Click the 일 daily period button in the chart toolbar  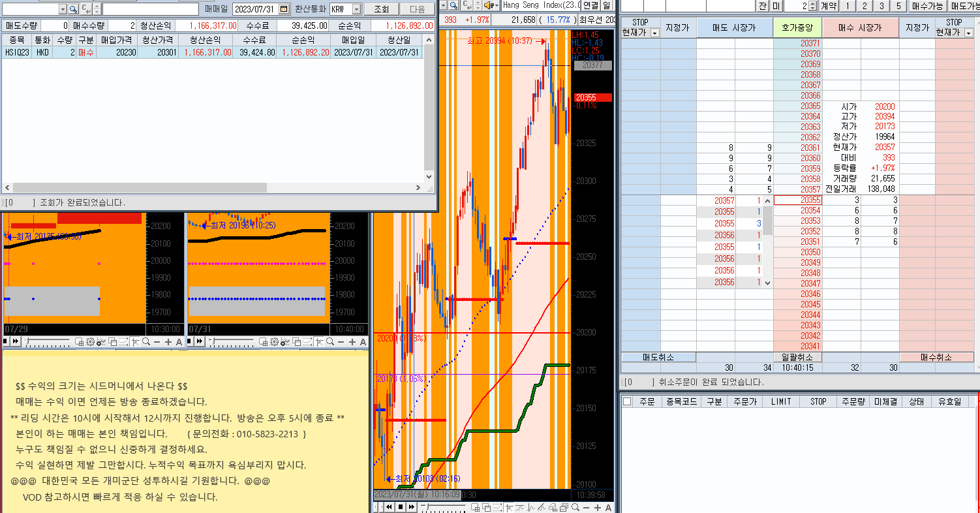[607, 5]
